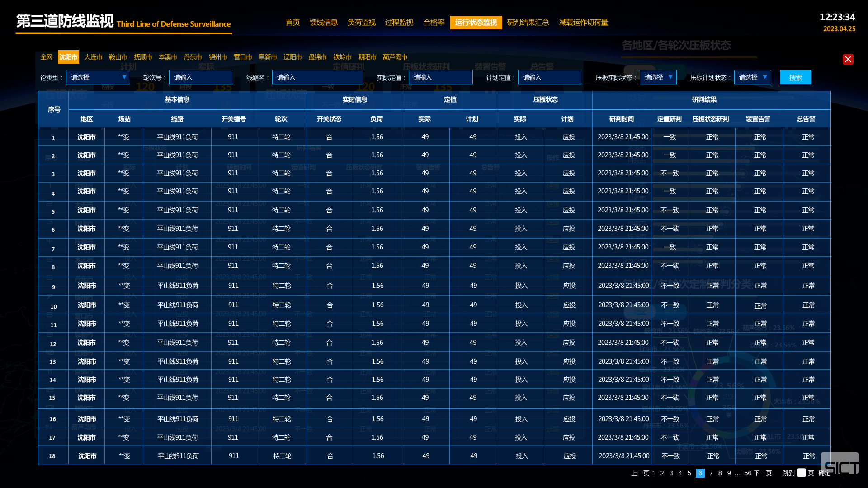The image size is (868, 488).
Task: Go to 上一页 previous page
Action: tap(640, 473)
